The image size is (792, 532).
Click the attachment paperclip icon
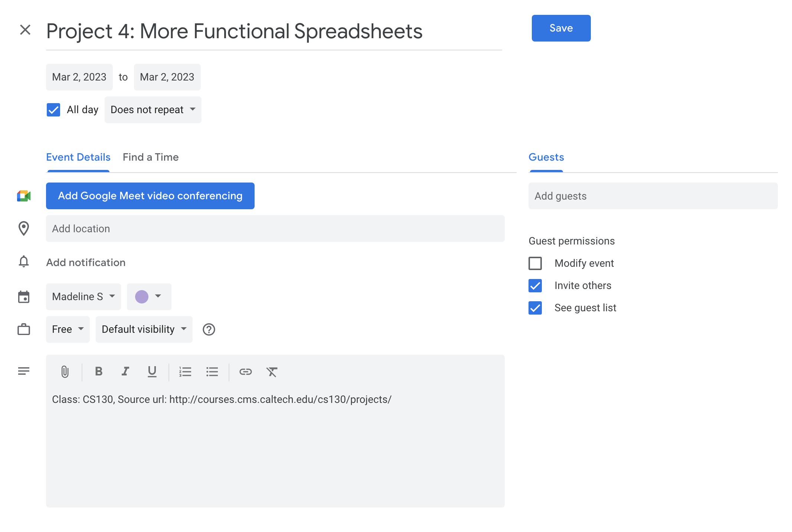coord(65,371)
